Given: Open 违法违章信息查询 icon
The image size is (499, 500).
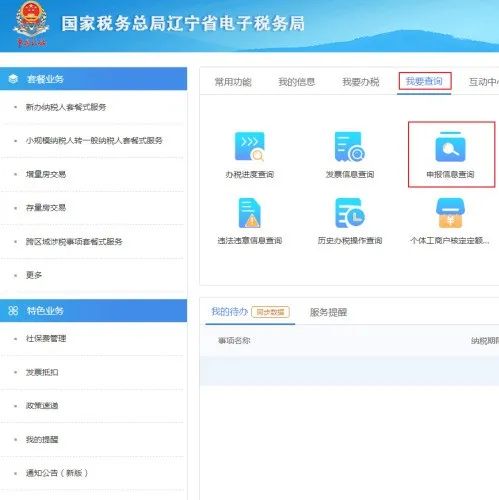Looking at the screenshot, I should pyautogui.click(x=250, y=213).
